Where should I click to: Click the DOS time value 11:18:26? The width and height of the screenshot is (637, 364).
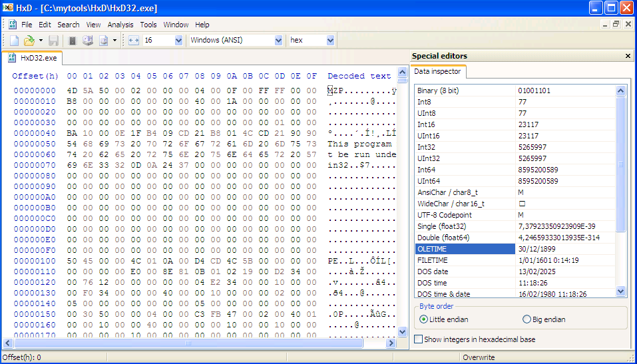(532, 283)
